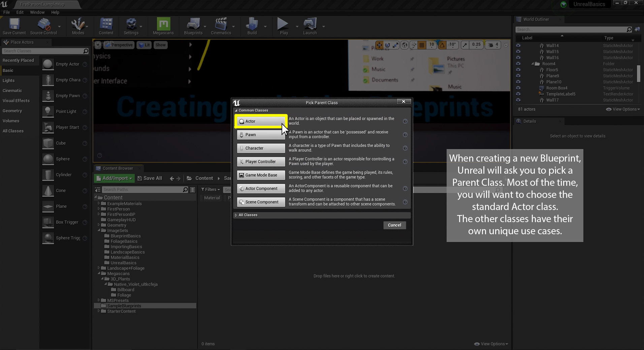Toggle visibility of TemplateLabel5
The width and height of the screenshot is (644, 350).
click(518, 94)
